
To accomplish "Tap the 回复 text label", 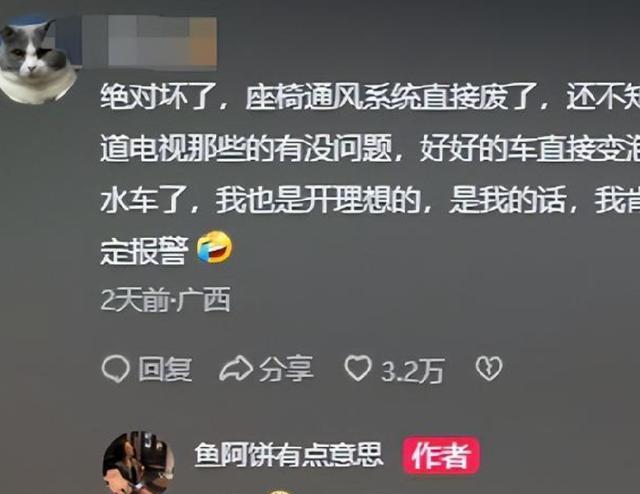I will point(165,369).
